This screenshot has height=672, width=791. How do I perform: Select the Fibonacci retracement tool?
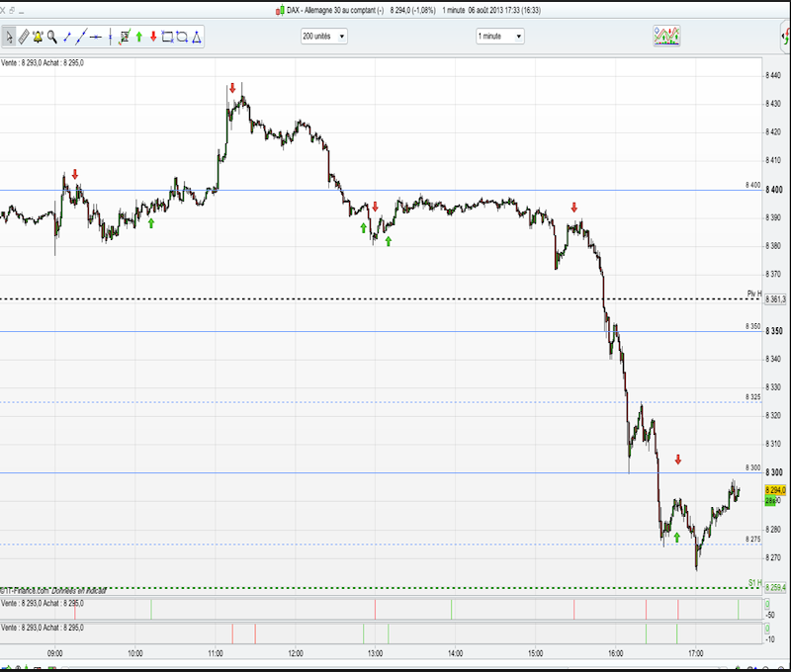click(x=125, y=37)
